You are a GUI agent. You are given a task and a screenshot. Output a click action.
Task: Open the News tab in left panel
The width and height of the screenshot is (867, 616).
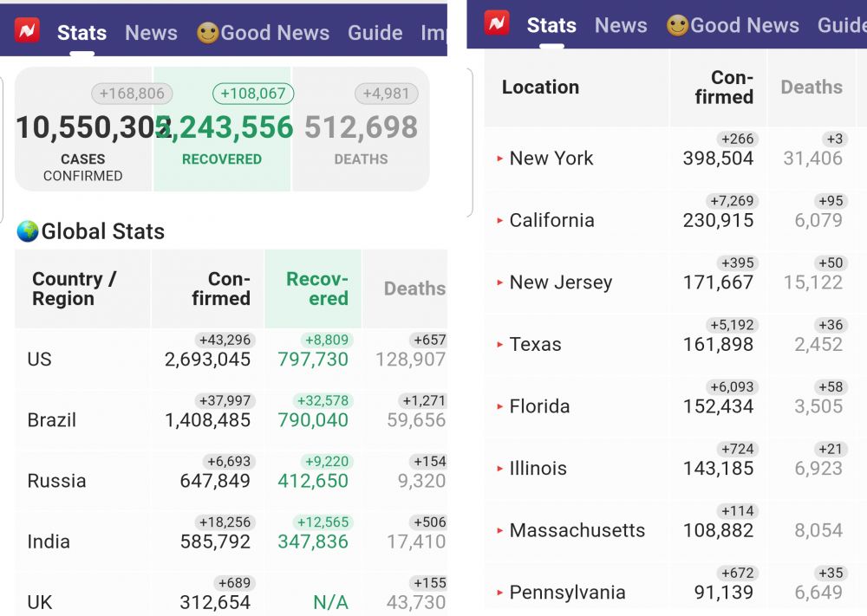coord(151,33)
